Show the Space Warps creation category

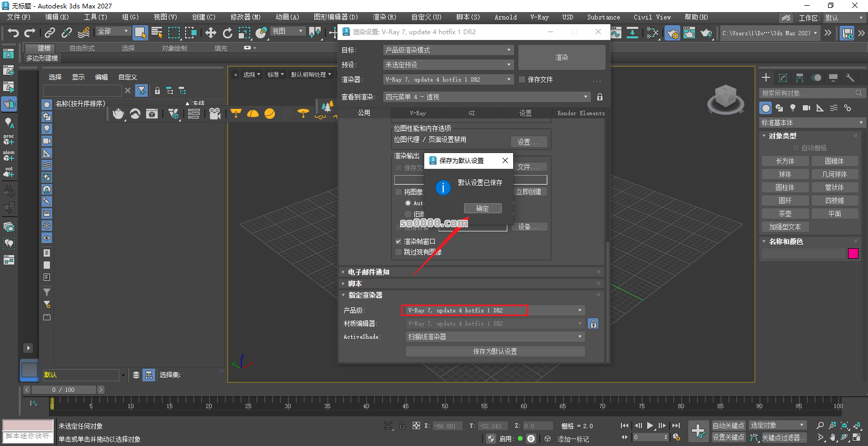coord(834,108)
